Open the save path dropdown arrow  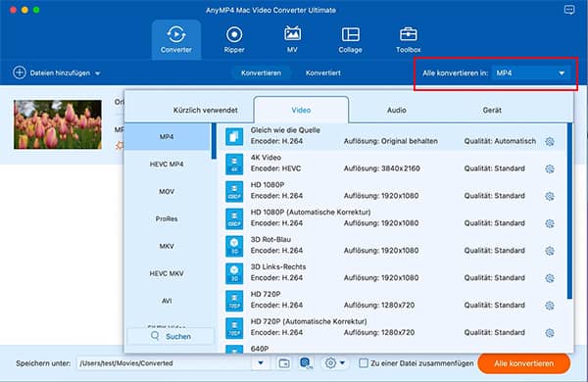pyautogui.click(x=261, y=362)
